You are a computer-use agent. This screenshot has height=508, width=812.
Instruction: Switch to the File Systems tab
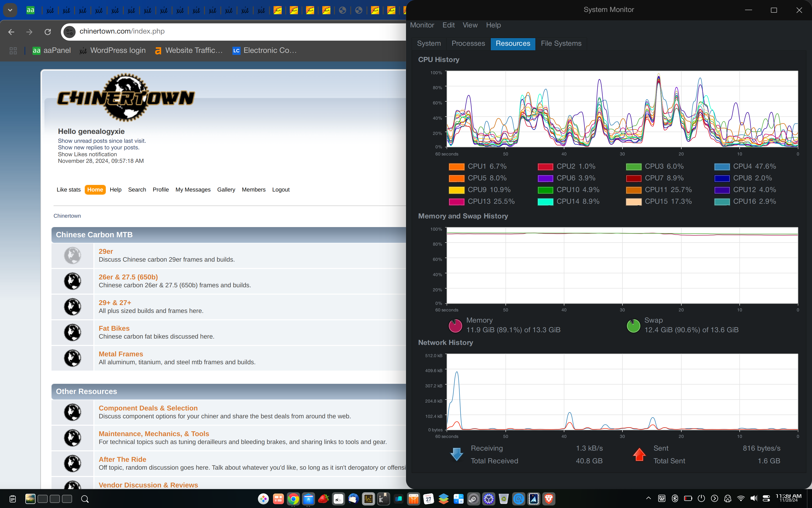pyautogui.click(x=561, y=44)
